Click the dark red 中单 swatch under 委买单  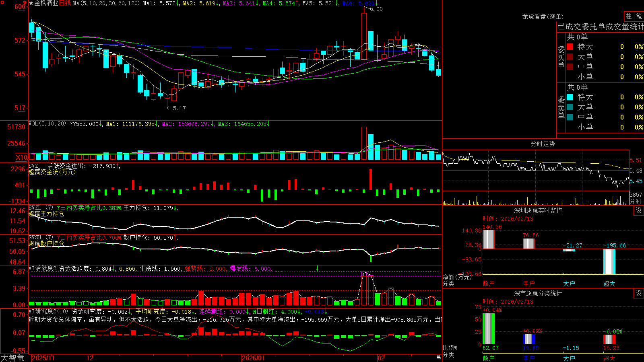click(x=570, y=67)
